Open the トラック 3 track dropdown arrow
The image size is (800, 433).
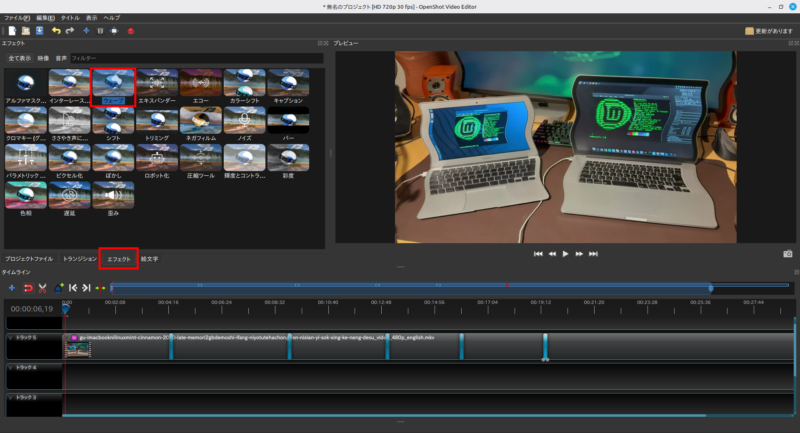10,398
